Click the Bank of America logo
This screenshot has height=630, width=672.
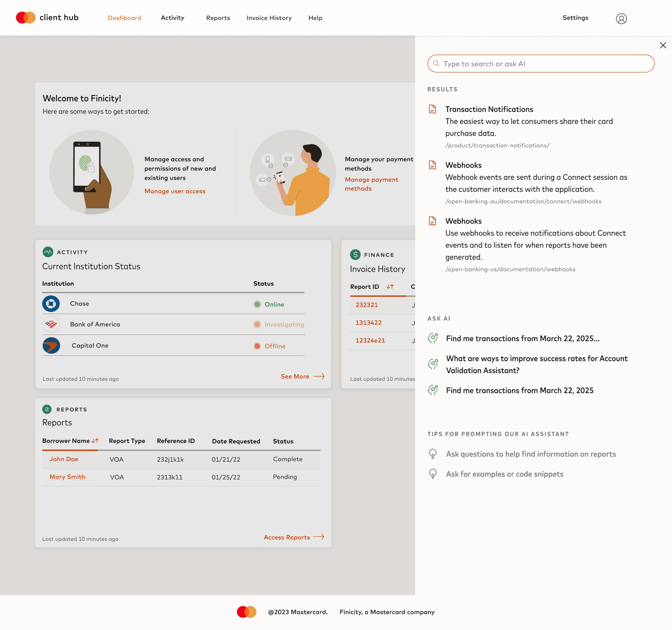coord(51,324)
